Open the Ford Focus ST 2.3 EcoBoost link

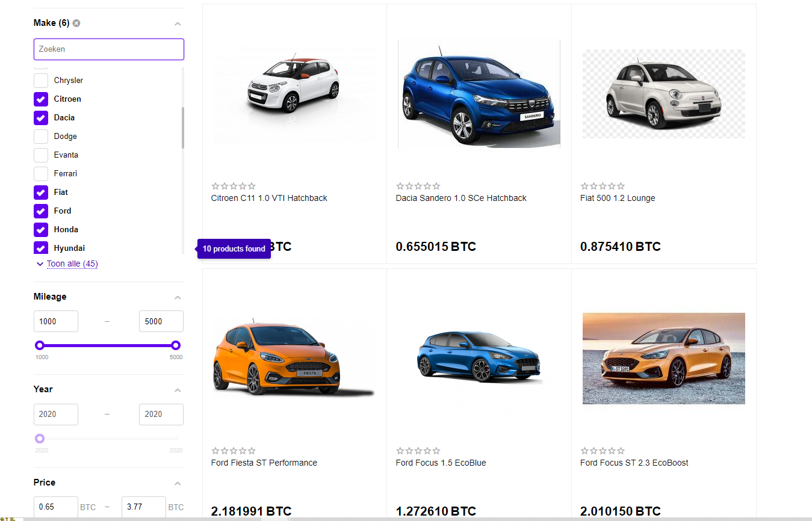[x=634, y=463]
